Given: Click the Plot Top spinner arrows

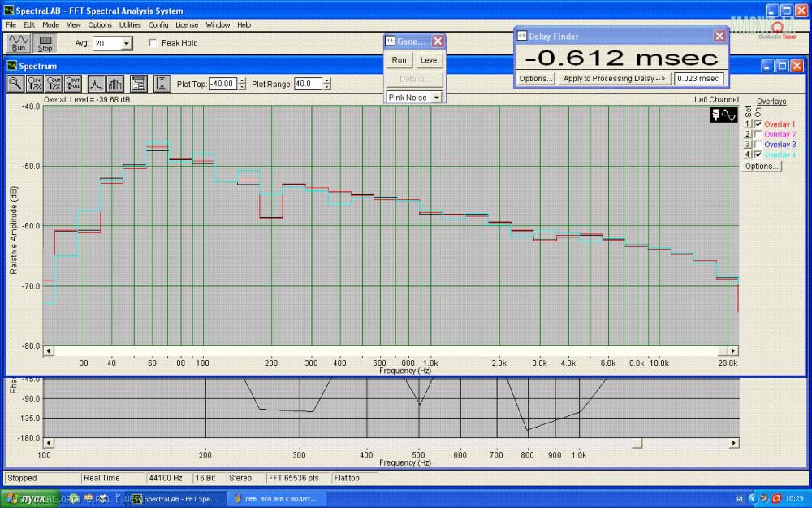Looking at the screenshot, I should [x=243, y=84].
